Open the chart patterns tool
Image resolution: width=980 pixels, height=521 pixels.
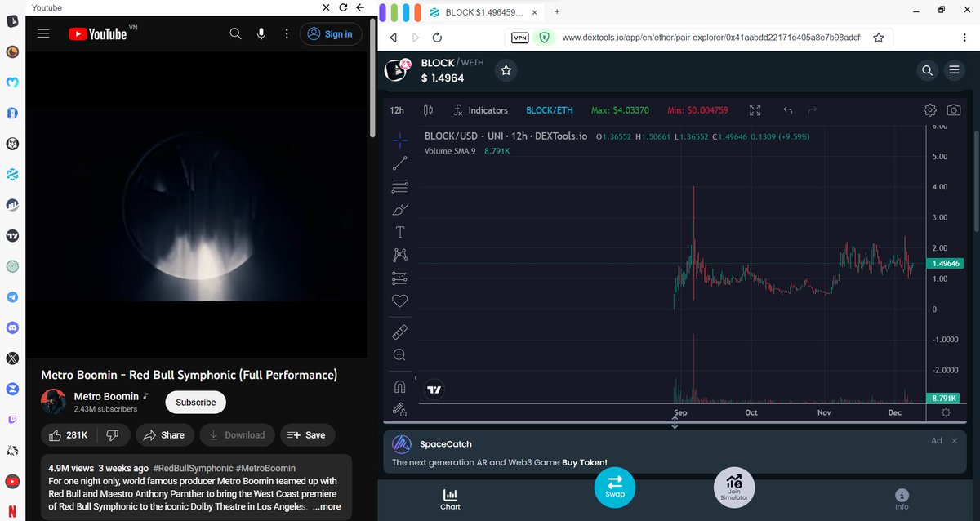(x=400, y=255)
